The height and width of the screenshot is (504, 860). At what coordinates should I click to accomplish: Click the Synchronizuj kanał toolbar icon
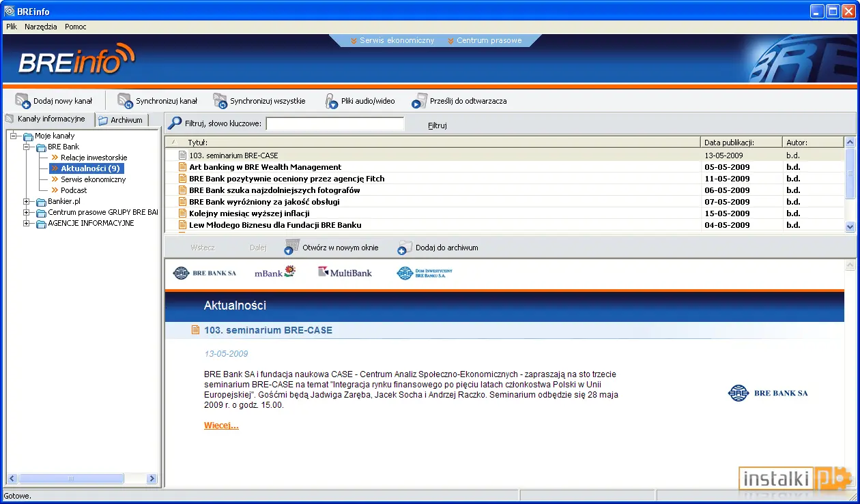pyautogui.click(x=125, y=101)
